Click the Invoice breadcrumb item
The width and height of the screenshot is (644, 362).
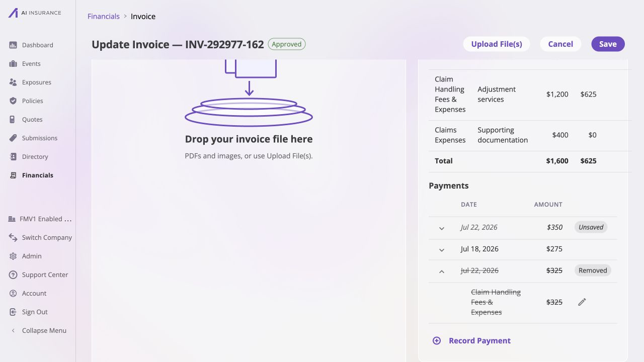tap(143, 16)
